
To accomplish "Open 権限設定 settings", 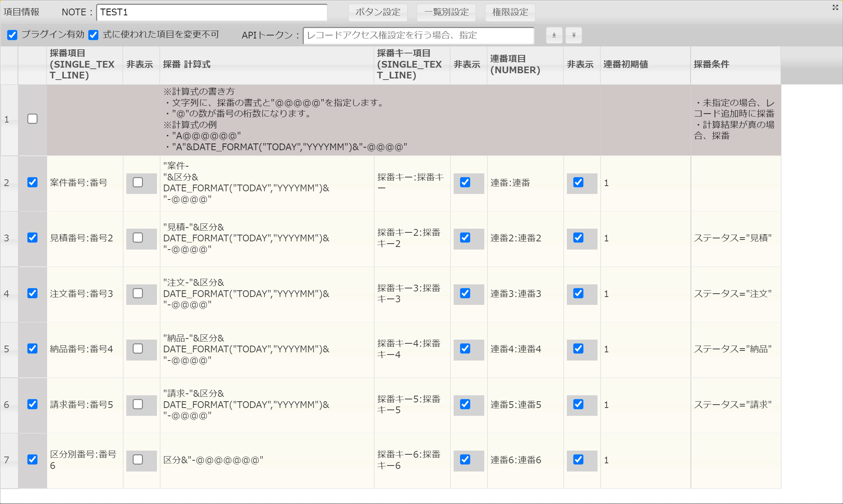I will click(x=510, y=12).
